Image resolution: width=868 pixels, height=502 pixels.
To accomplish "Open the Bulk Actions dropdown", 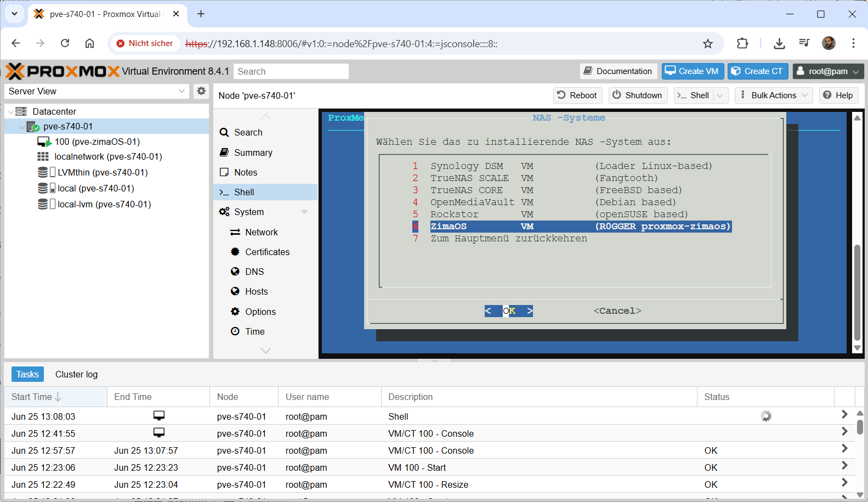I will tap(774, 95).
